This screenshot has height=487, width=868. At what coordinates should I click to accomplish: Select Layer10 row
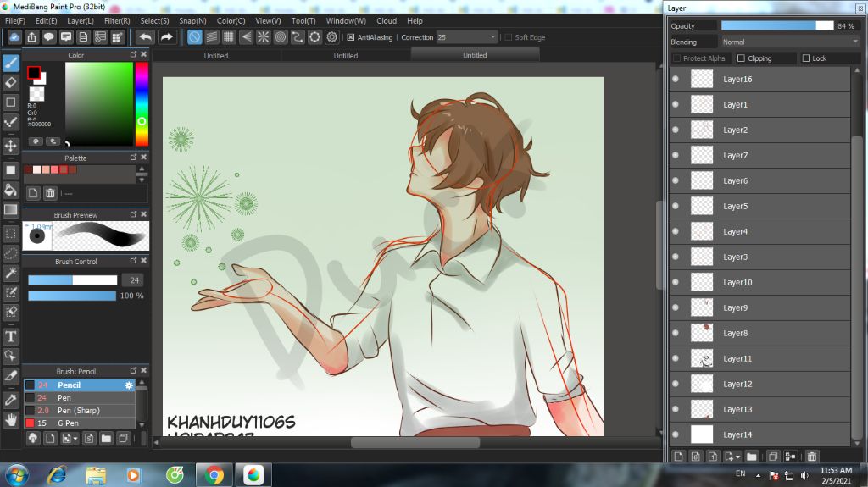759,282
